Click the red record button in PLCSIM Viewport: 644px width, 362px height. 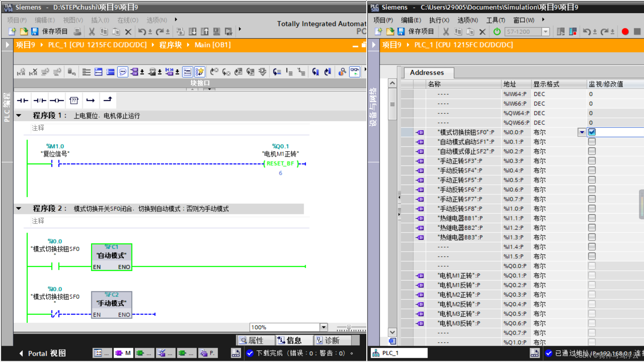pyautogui.click(x=625, y=32)
